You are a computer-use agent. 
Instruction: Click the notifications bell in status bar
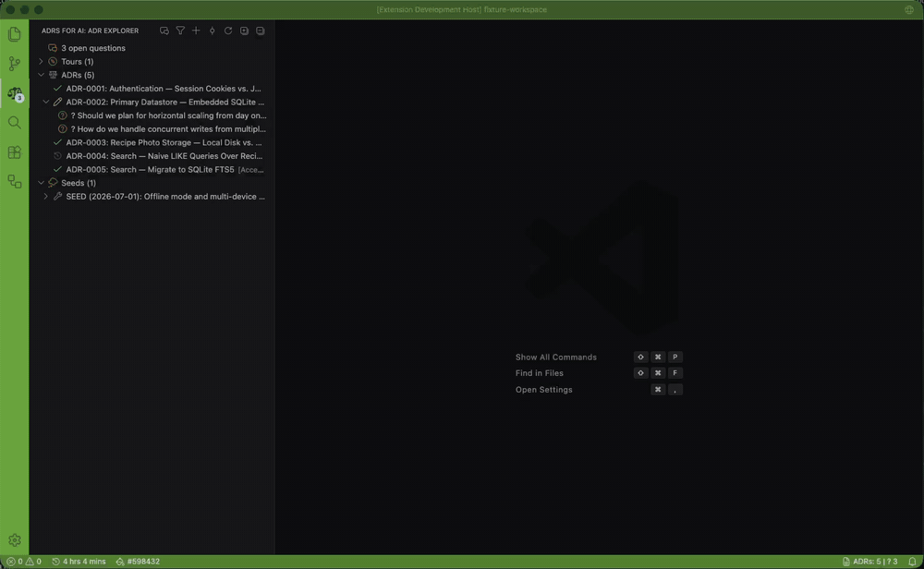912,562
